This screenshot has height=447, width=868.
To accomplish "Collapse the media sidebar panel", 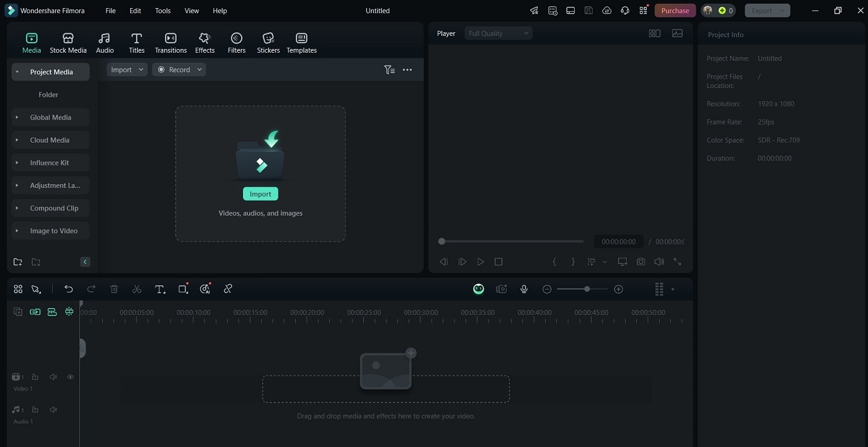I will click(85, 262).
